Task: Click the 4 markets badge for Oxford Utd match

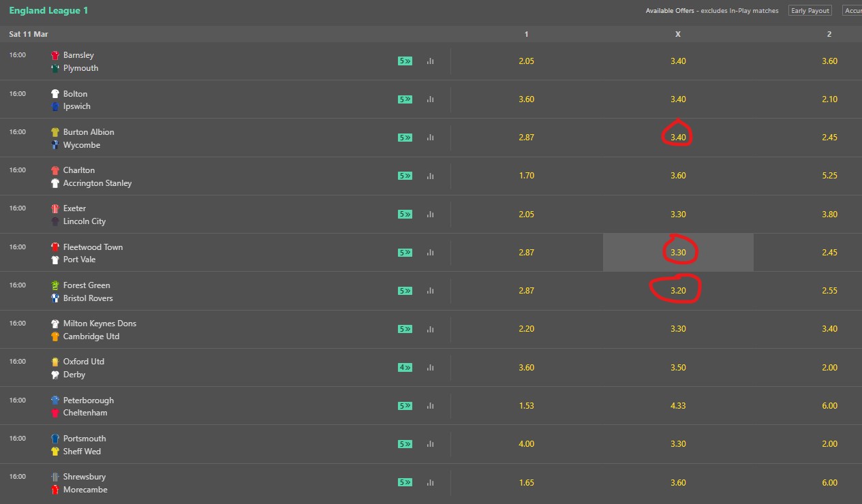Action: tap(405, 368)
